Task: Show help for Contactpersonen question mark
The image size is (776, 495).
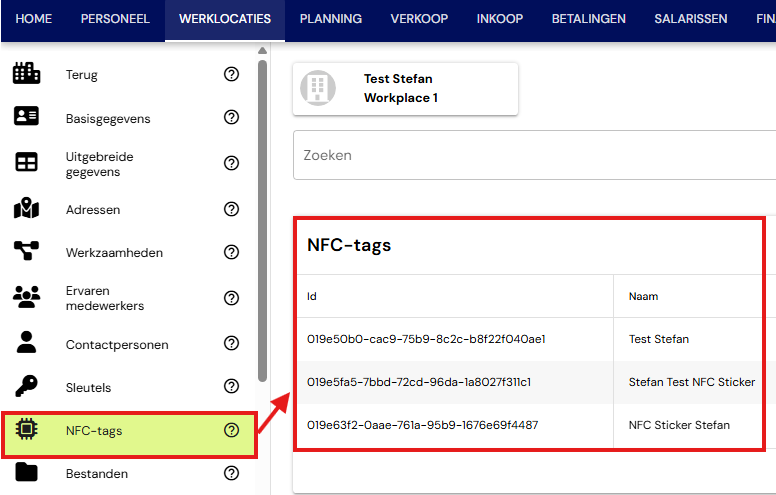Action: tap(231, 343)
